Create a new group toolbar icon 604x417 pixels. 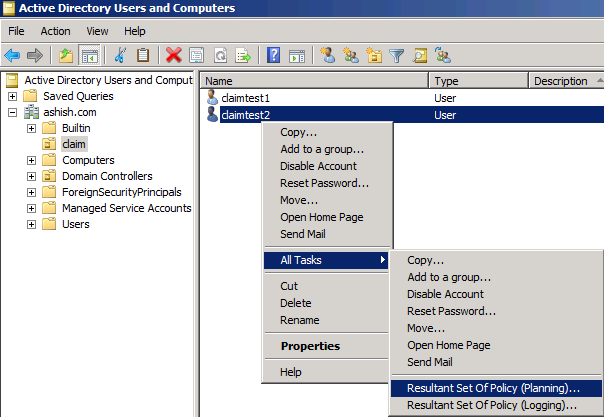coord(351,55)
